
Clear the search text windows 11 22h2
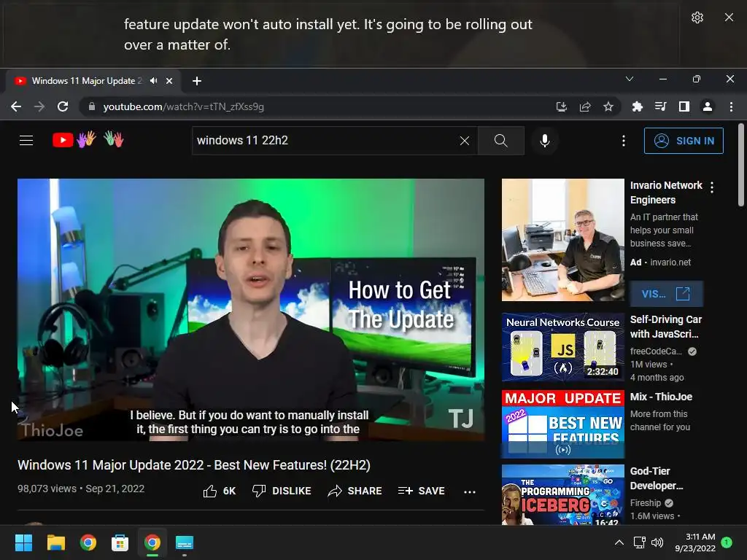click(465, 141)
